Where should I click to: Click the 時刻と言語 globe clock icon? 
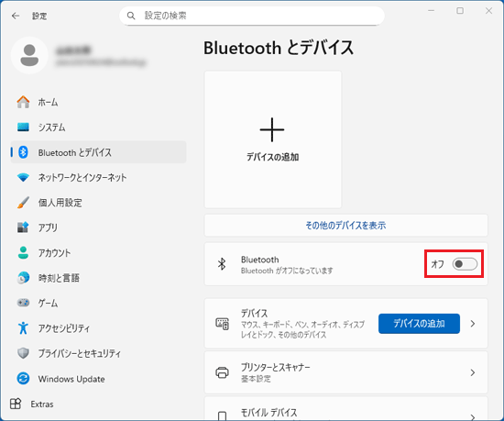(23, 278)
